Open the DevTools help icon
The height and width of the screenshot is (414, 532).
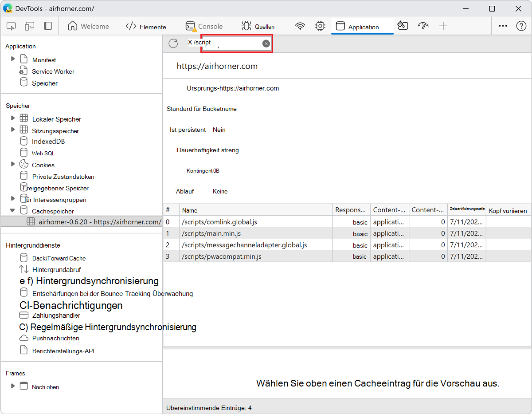[x=521, y=26]
